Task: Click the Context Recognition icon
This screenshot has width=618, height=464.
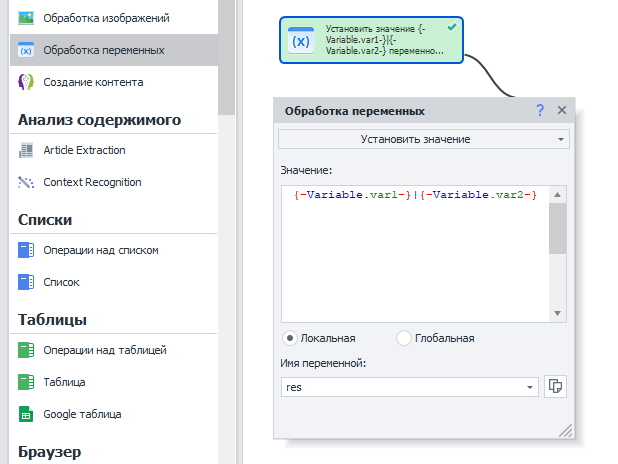Action: tap(26, 182)
